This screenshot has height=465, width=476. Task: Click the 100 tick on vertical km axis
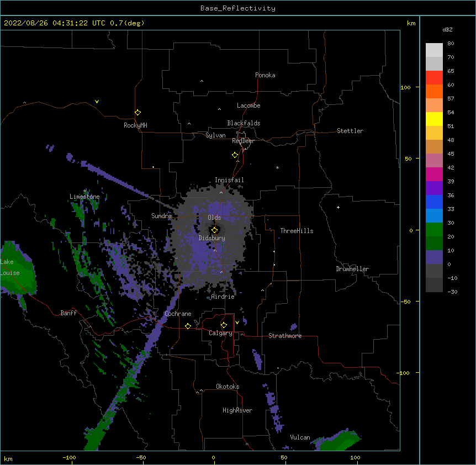405,87
